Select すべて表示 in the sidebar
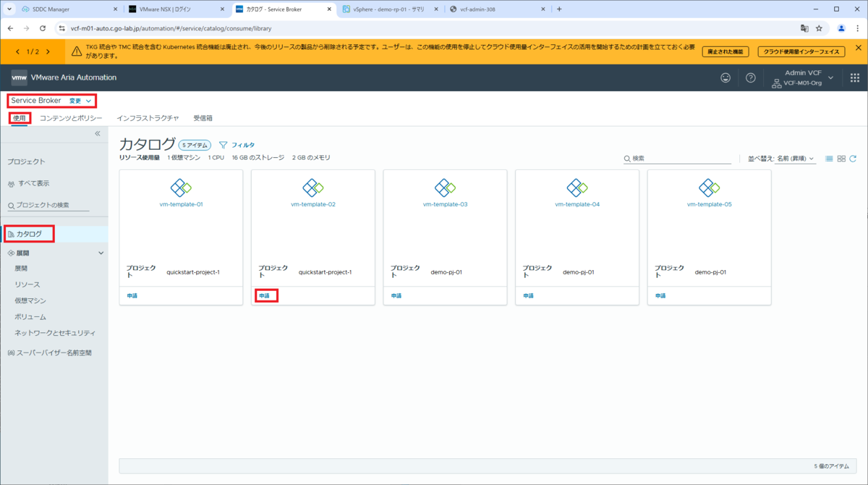868x485 pixels. pos(34,184)
